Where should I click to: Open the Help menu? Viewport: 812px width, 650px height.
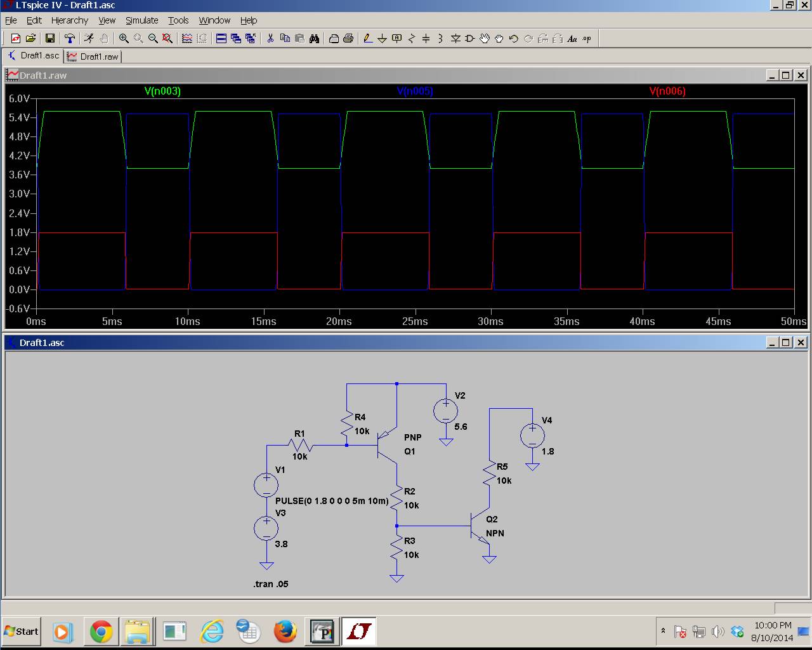click(249, 20)
